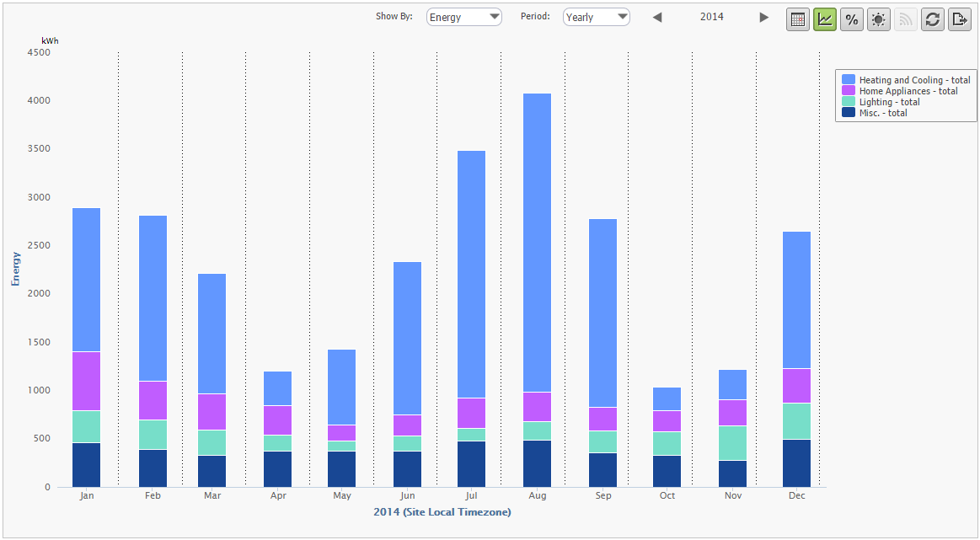The image size is (980, 540).
Task: Click the live feed signal icon
Action: 906,19
